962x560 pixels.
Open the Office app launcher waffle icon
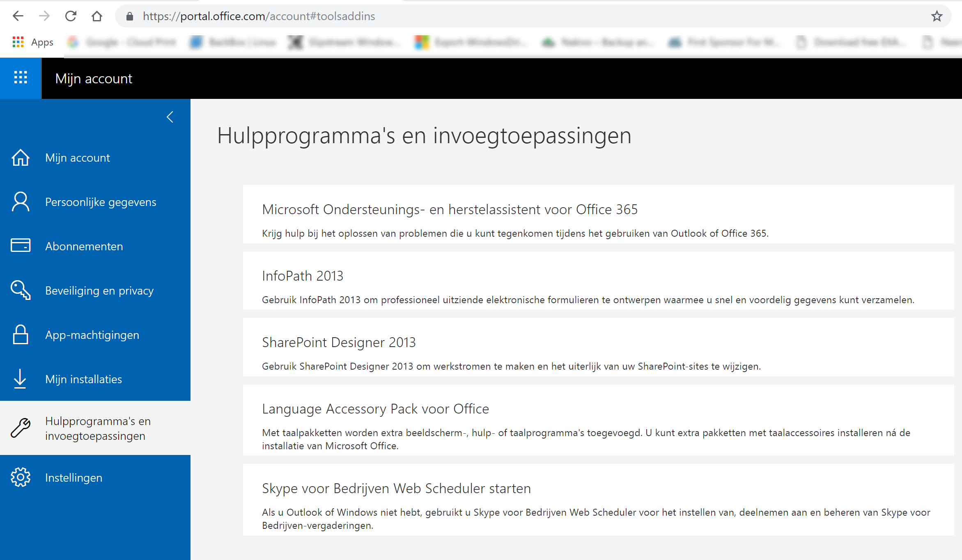(20, 78)
